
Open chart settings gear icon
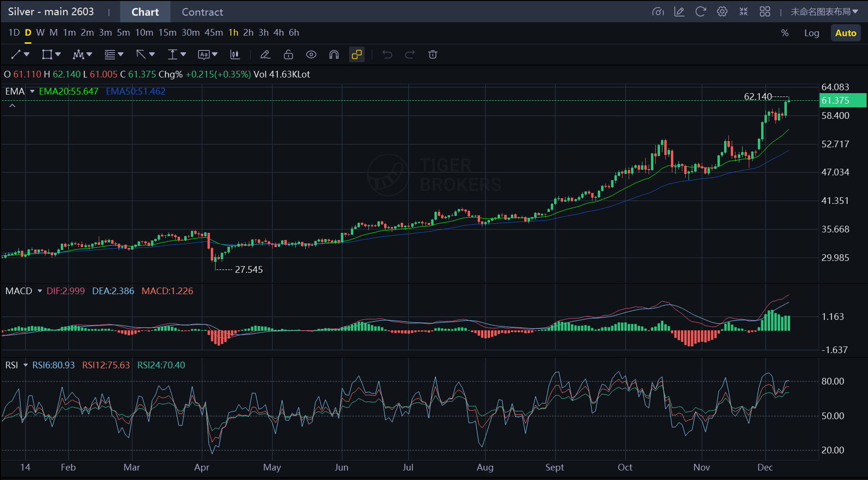coord(722,12)
